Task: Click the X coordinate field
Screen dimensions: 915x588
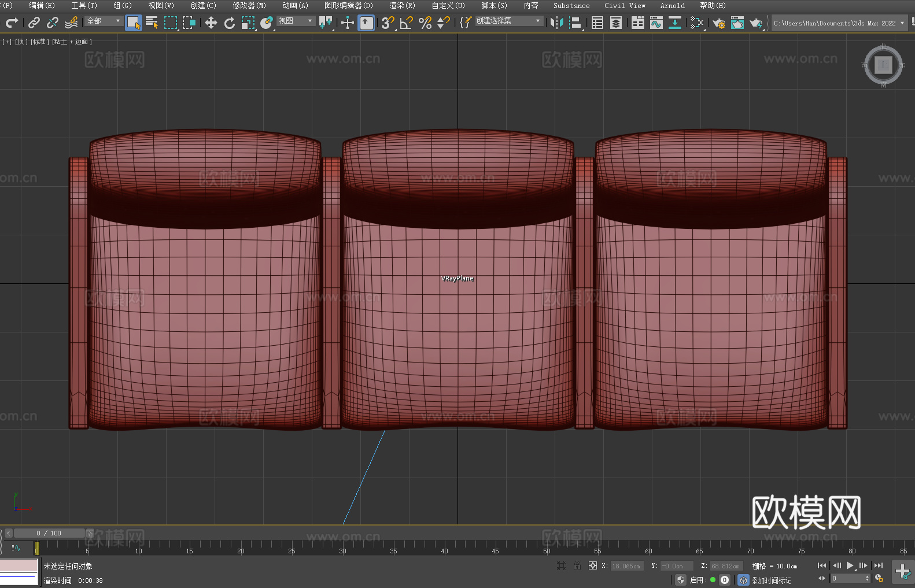Action: pos(627,566)
